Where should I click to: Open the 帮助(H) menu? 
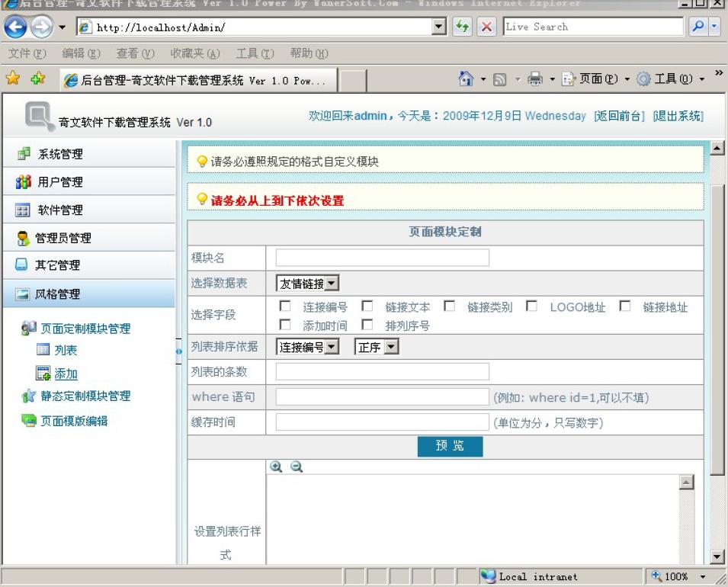(x=309, y=53)
